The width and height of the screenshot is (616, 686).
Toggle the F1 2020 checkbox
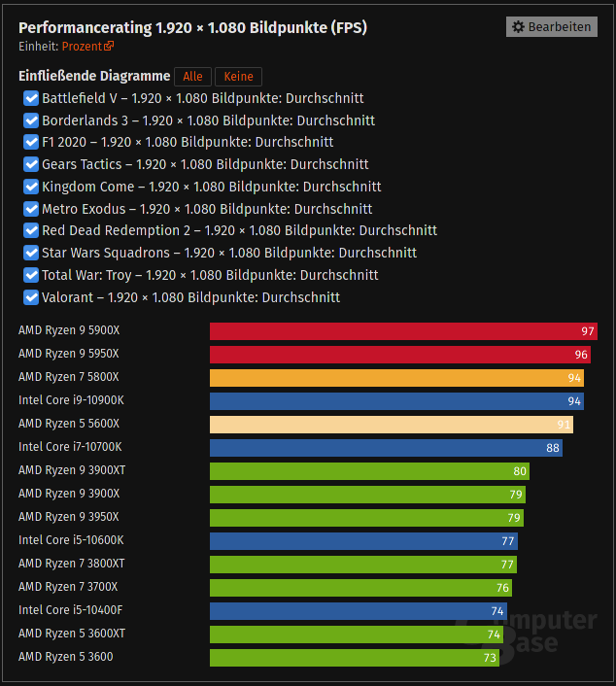(x=31, y=142)
